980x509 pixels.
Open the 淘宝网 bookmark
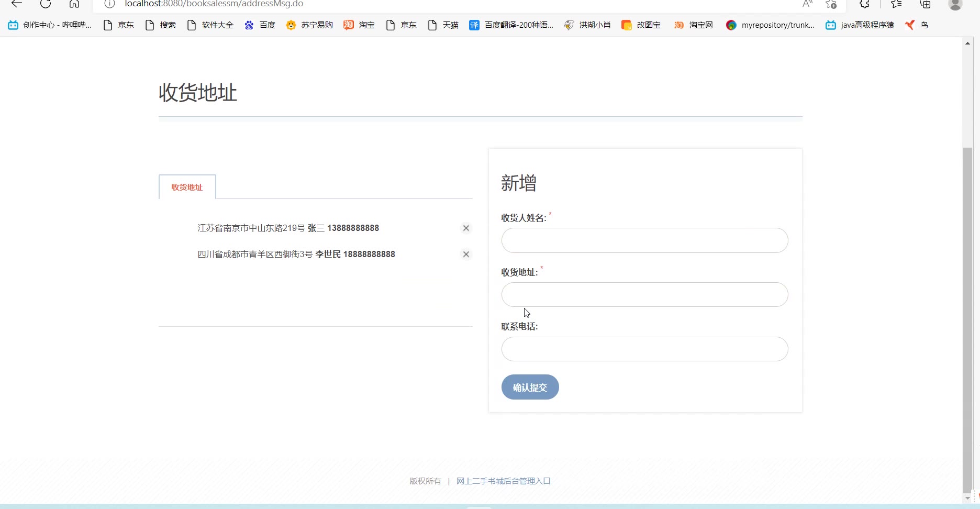pos(694,25)
